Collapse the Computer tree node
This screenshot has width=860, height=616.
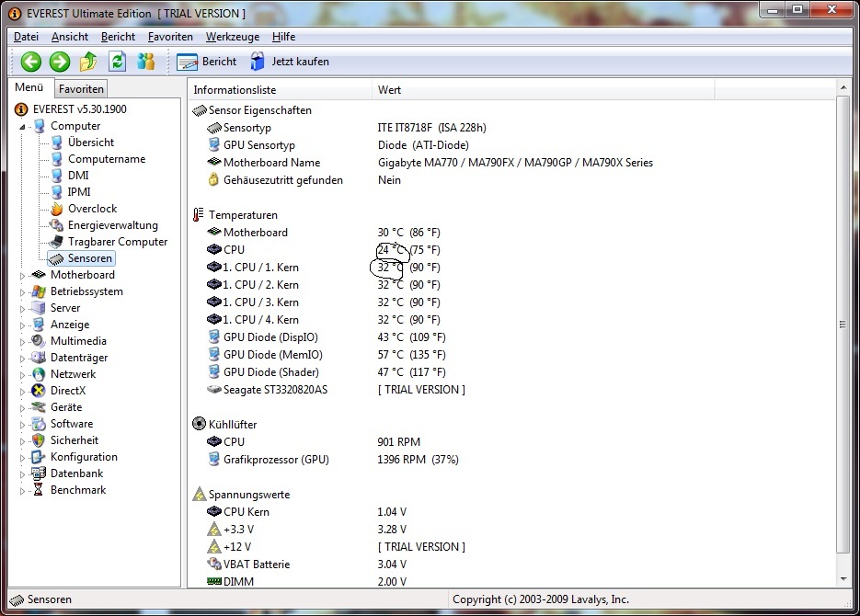23,127
